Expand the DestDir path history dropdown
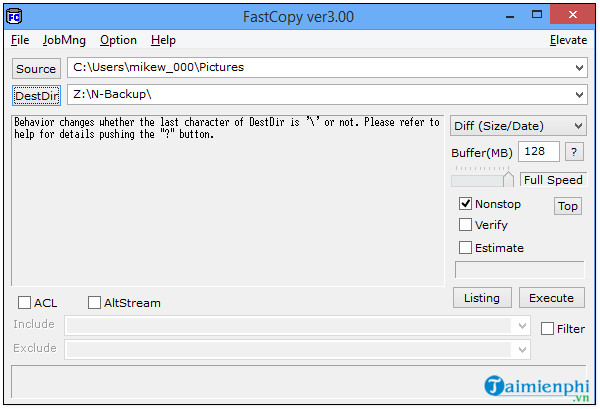 coord(579,95)
